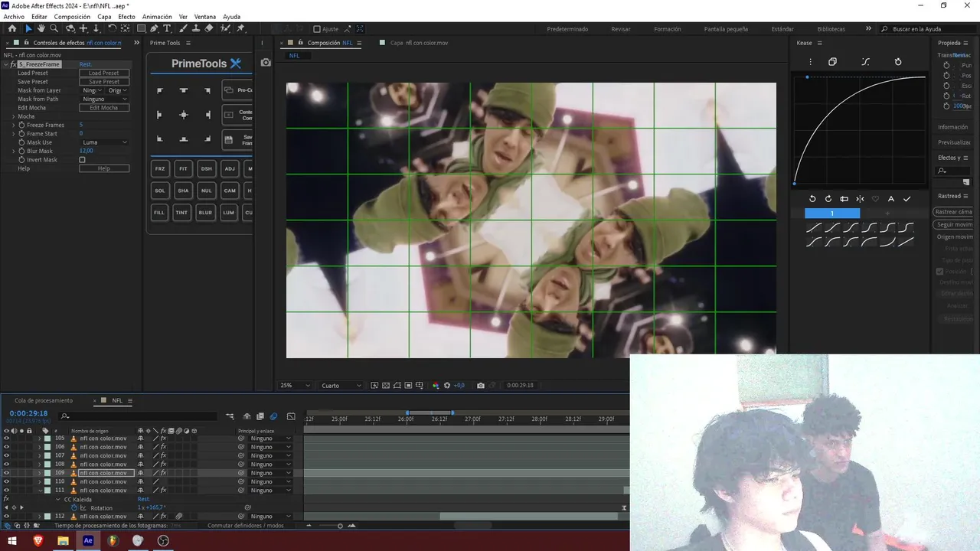Click PrimeTools top-left anchor point icon
Viewport: 980px width, 551px height.
click(159, 90)
